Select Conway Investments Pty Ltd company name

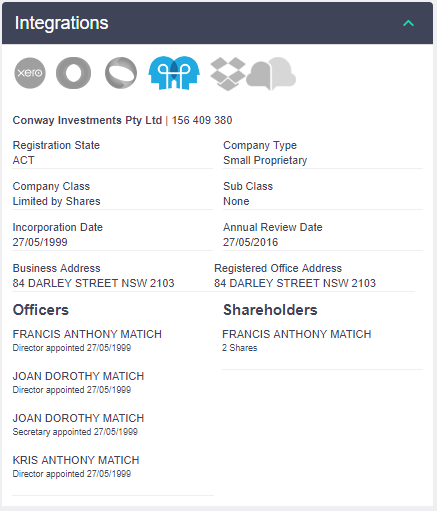(87, 120)
